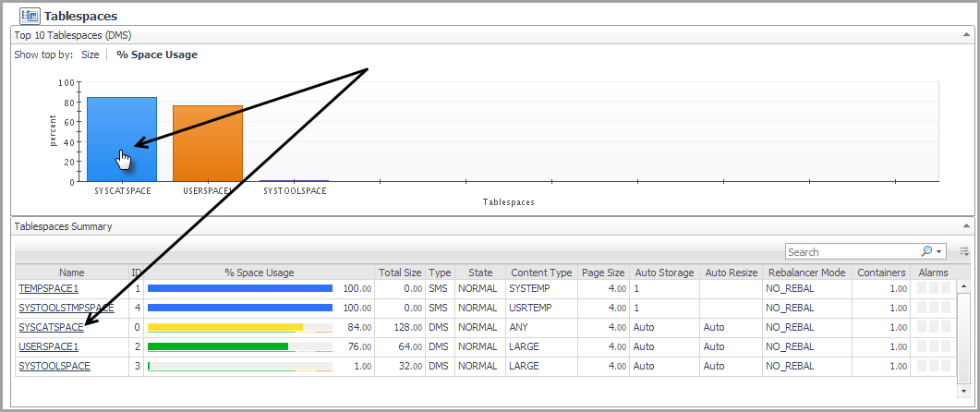The height and width of the screenshot is (412, 980).
Task: Open the USERSPACE1 tablespace link
Action: 49,347
